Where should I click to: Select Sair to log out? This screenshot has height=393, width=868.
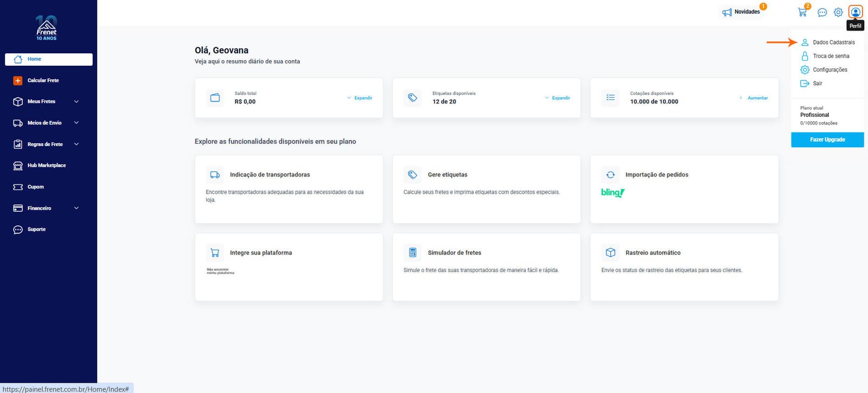point(817,84)
